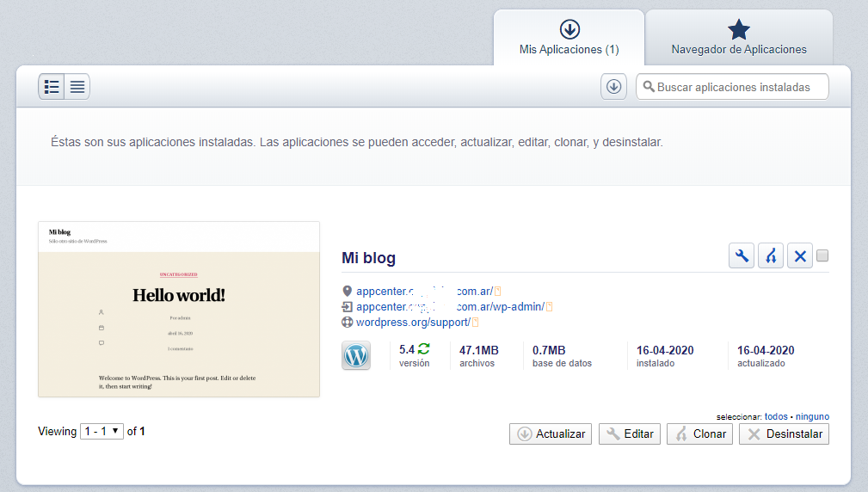Click the 16-04-2020 instalado date
This screenshot has width=868, height=492.
665,350
